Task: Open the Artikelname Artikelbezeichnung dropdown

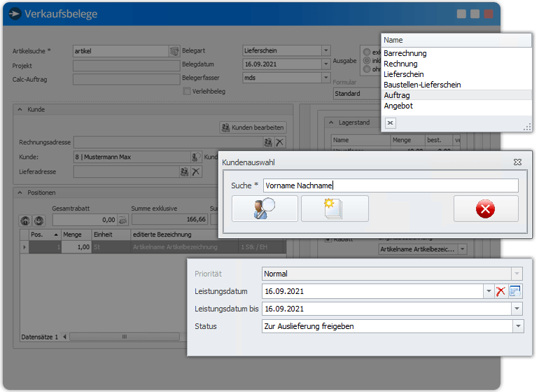Action: tap(463, 248)
